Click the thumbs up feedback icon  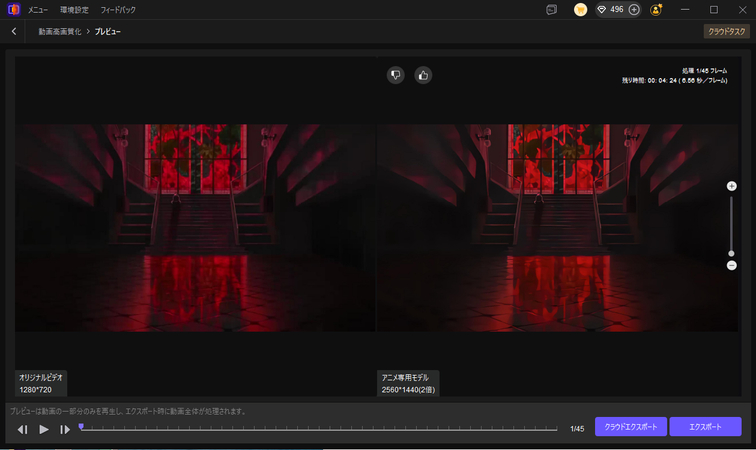(x=423, y=75)
